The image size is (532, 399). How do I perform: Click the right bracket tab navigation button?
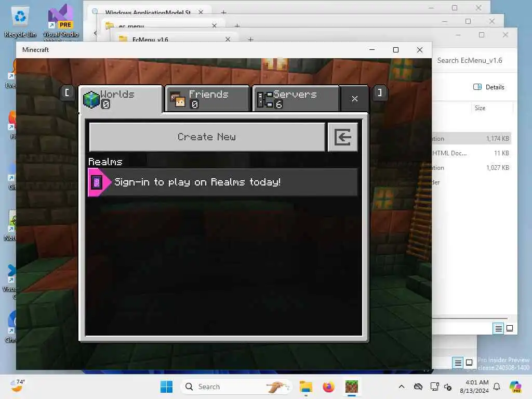pos(380,92)
